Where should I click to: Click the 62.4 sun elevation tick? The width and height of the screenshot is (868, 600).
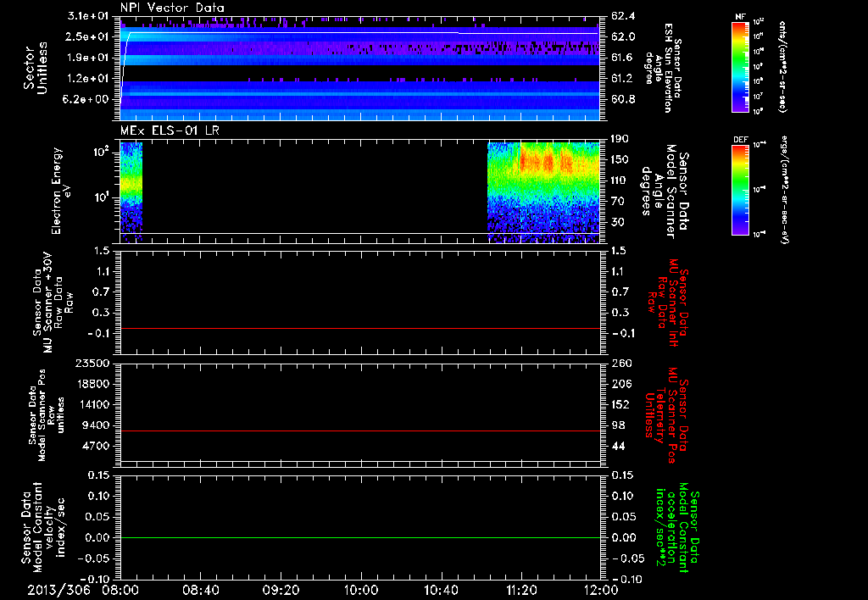623,15
